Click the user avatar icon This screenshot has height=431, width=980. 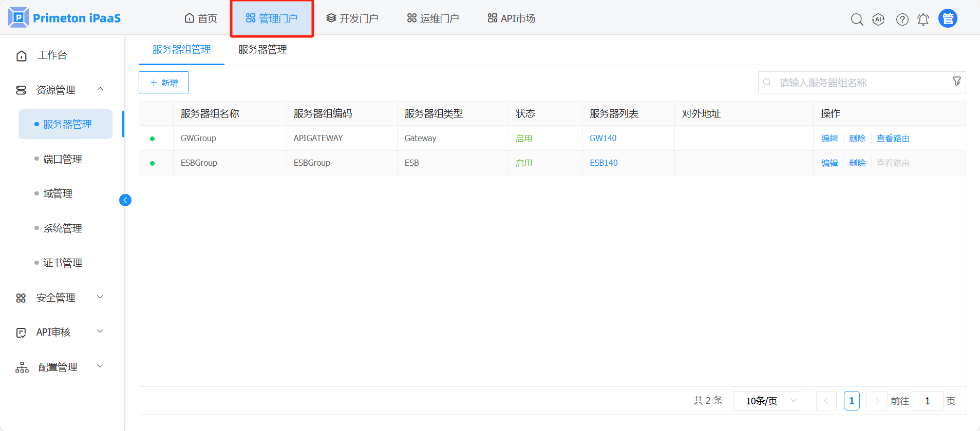click(x=948, y=18)
